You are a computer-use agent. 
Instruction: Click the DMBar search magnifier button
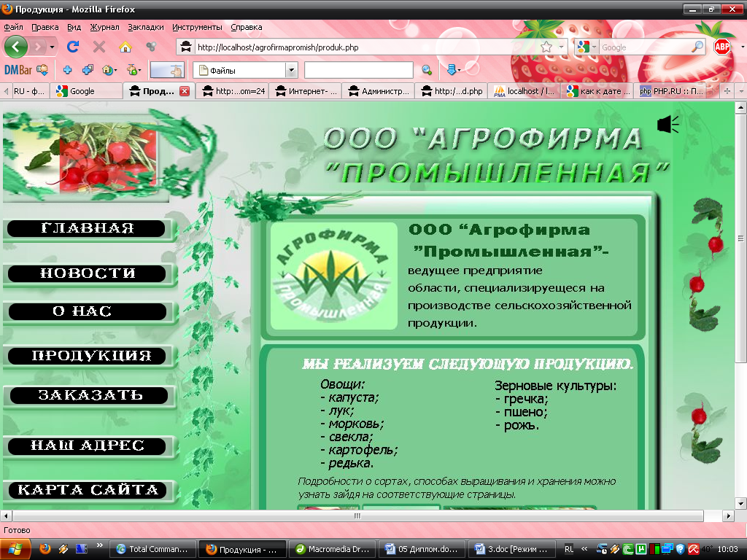(426, 71)
